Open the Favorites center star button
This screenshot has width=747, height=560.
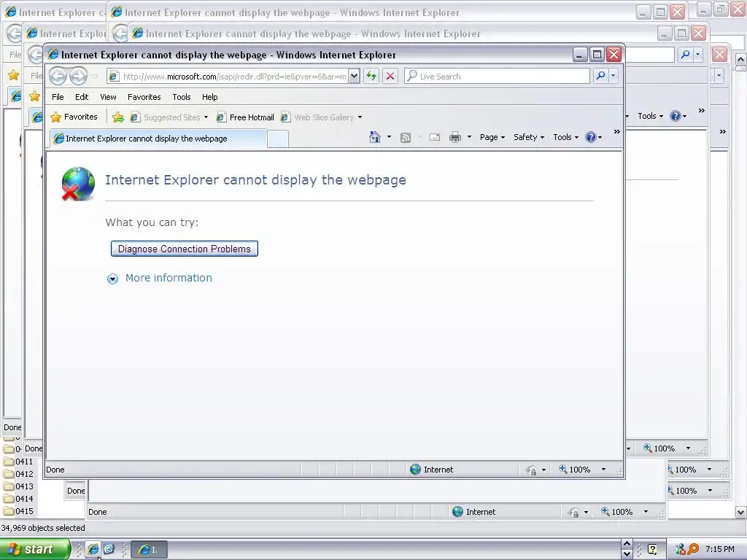tap(74, 117)
